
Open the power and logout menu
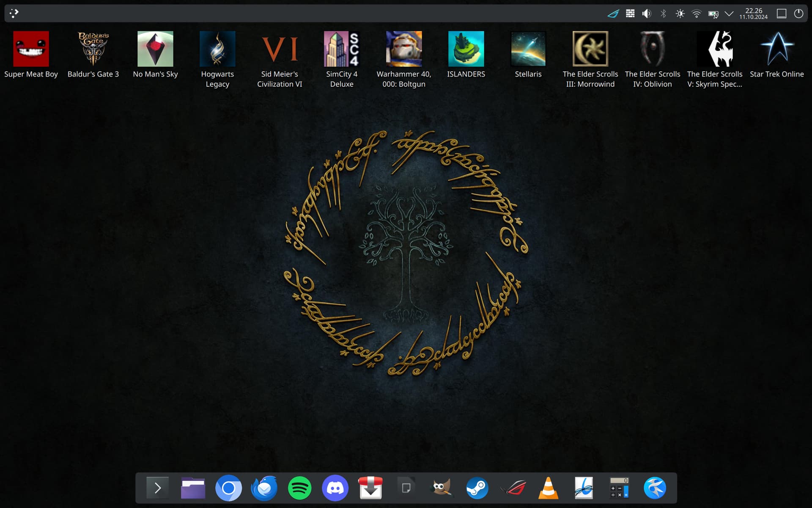point(798,14)
